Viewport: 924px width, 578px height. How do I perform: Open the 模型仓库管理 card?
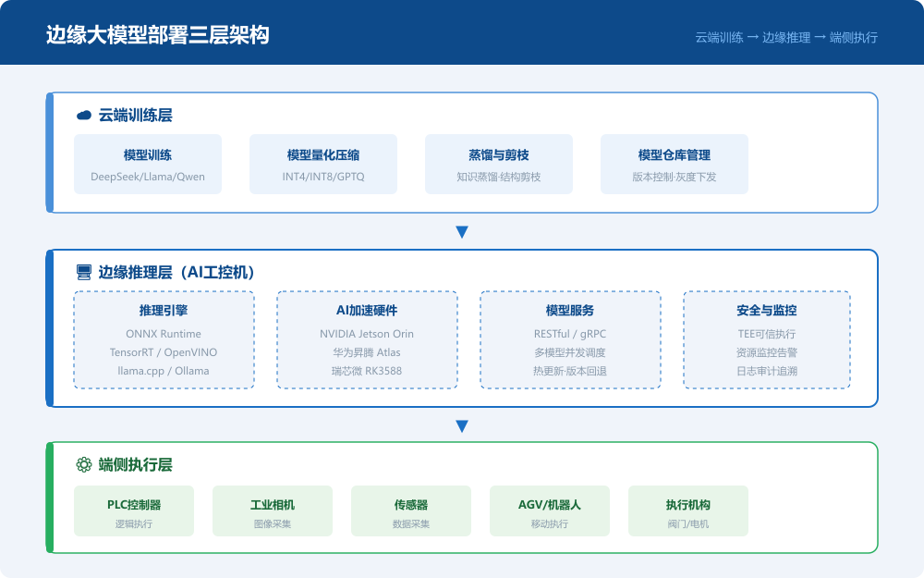674,164
